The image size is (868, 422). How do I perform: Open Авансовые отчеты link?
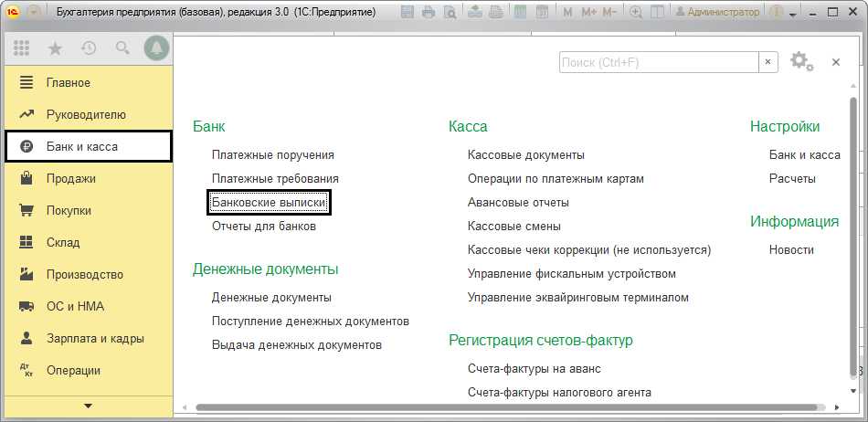[518, 203]
